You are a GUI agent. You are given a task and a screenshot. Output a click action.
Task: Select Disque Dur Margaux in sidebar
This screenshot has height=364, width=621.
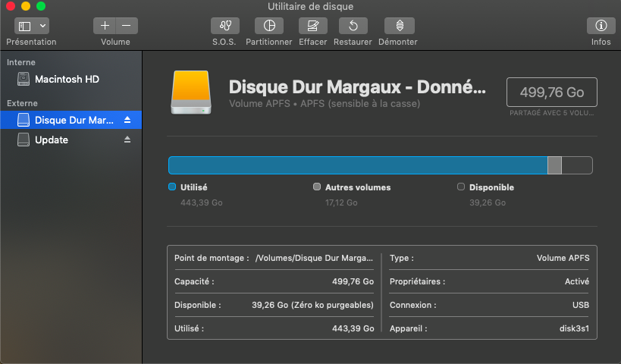(x=73, y=120)
